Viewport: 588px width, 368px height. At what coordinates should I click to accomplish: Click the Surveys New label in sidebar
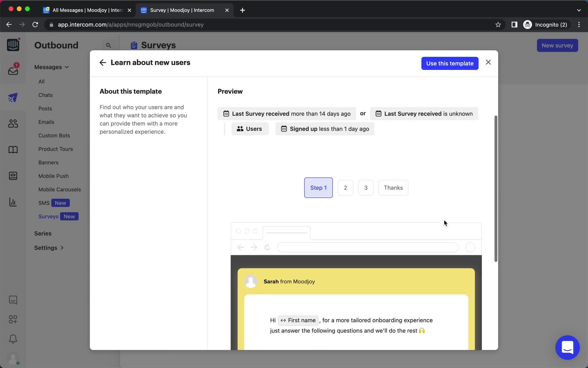pyautogui.click(x=58, y=216)
